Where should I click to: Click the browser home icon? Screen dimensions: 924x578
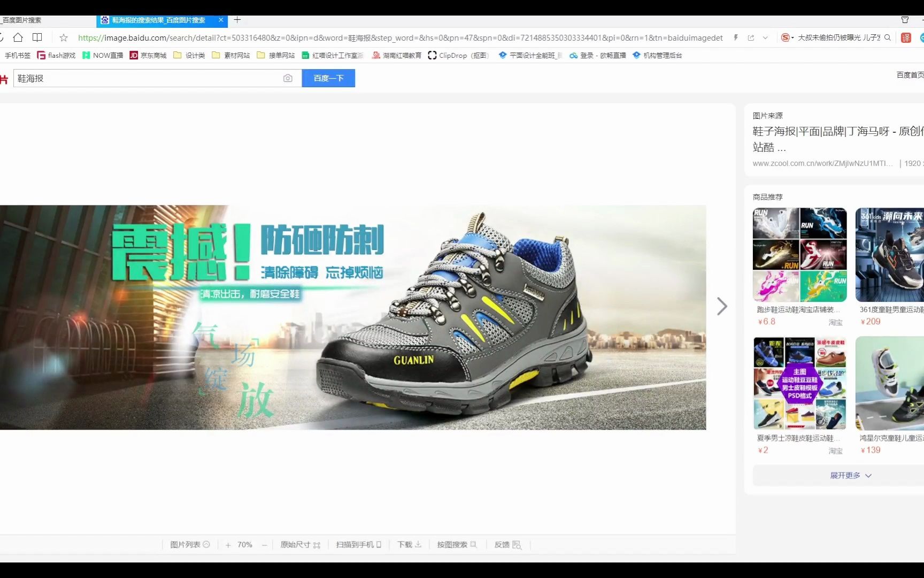[x=18, y=37]
